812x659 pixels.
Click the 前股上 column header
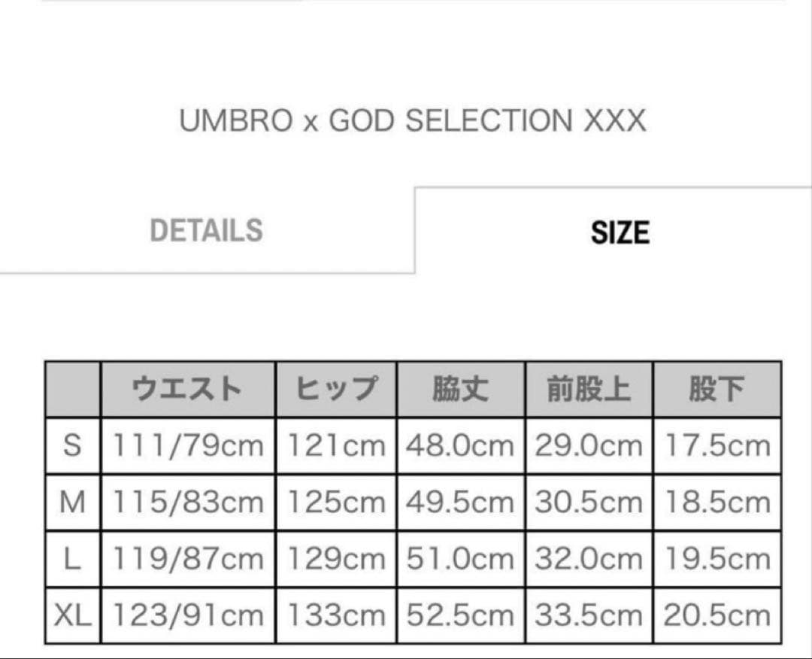coord(589,389)
